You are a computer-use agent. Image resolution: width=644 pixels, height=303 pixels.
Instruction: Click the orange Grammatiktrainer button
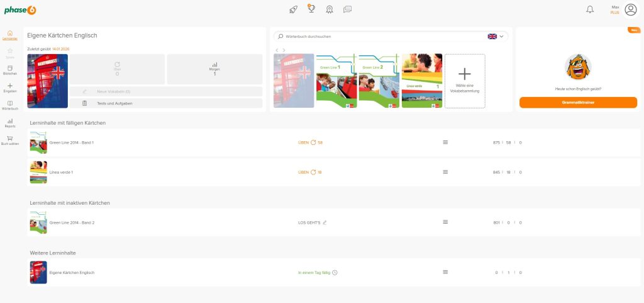578,102
